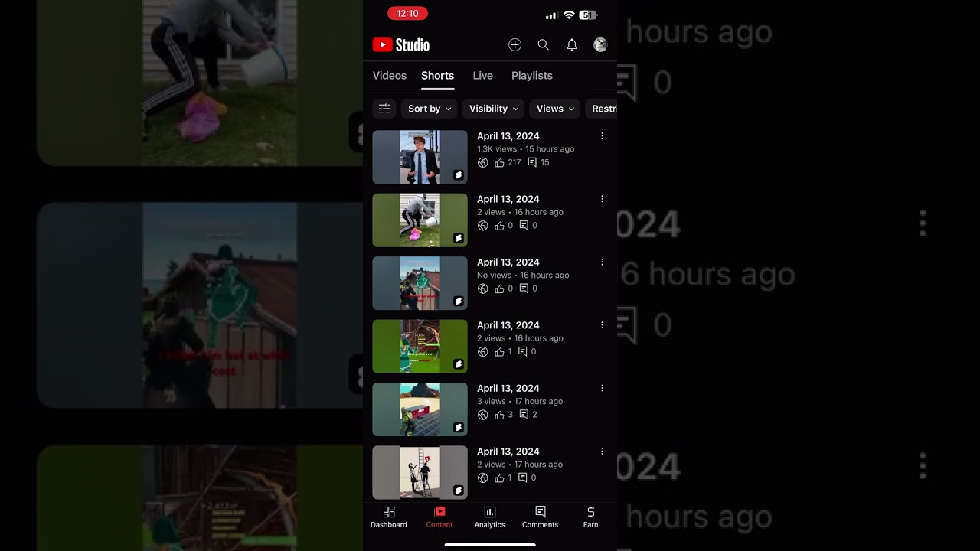Open Earn in bottom navigation
The height and width of the screenshot is (551, 980).
pos(591,517)
